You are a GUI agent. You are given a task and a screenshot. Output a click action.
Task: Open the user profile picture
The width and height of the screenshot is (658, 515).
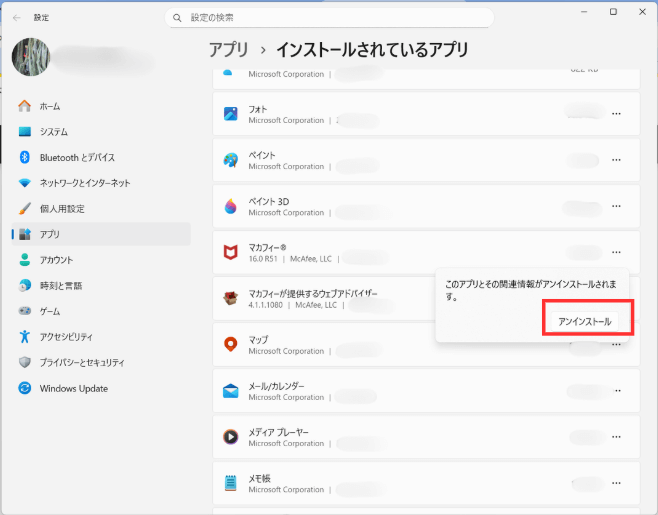tap(31, 57)
